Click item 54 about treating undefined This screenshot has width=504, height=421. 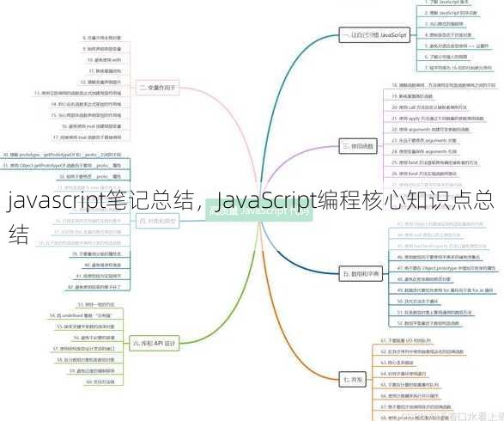coord(82,316)
